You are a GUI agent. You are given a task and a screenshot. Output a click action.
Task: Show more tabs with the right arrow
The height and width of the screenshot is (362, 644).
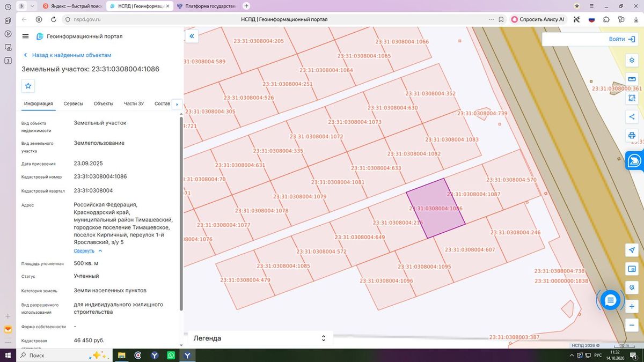(x=177, y=104)
